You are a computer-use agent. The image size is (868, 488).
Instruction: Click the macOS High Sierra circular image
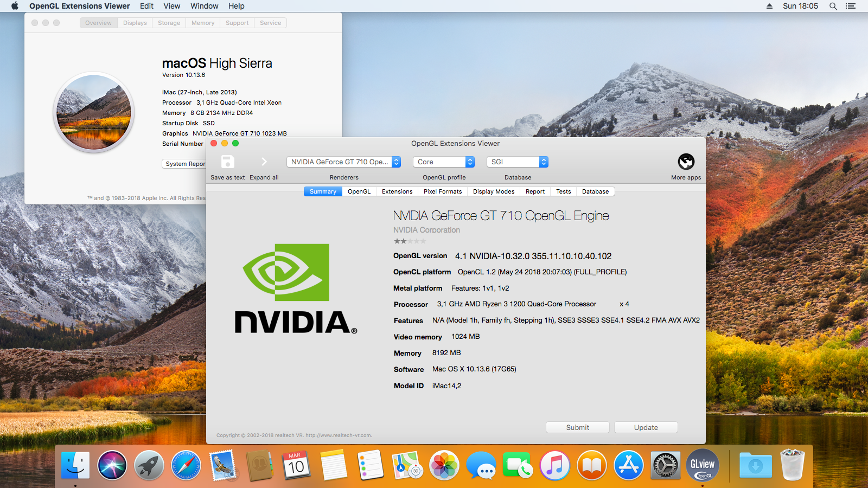tap(94, 112)
